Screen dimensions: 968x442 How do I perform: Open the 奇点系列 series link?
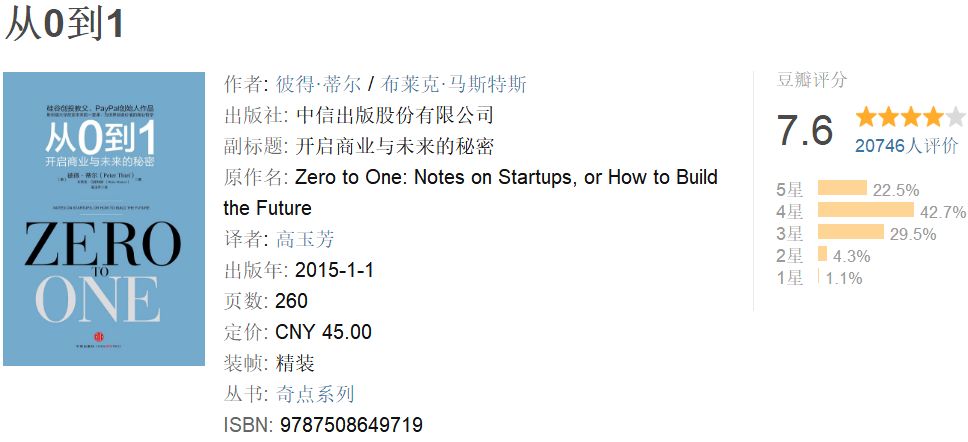(315, 394)
